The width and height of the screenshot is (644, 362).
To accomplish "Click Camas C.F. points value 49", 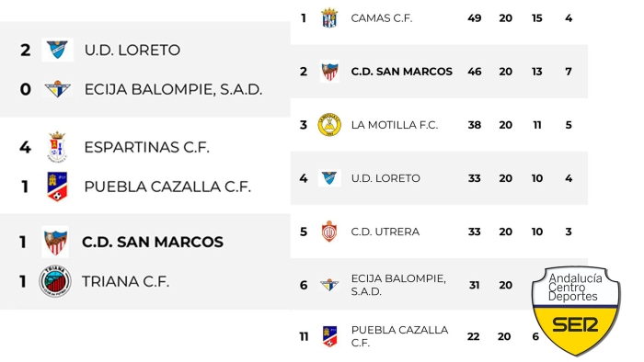I will click(x=475, y=18).
